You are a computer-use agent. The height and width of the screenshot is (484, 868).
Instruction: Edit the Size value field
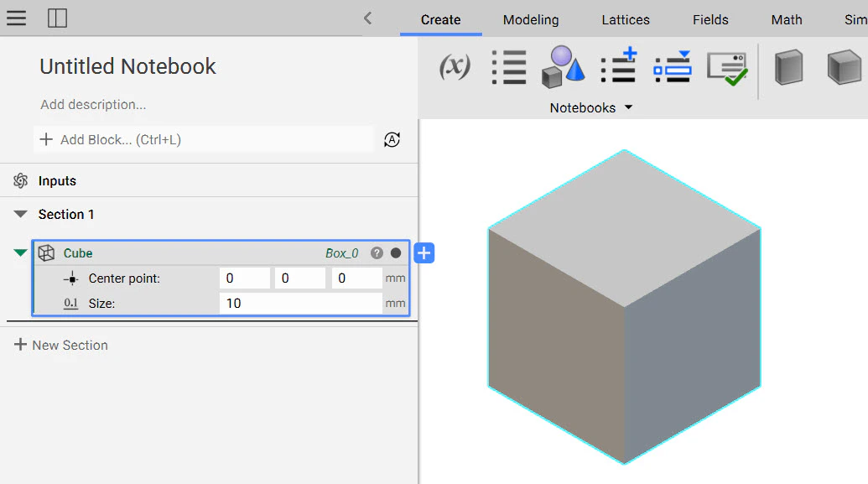point(300,303)
